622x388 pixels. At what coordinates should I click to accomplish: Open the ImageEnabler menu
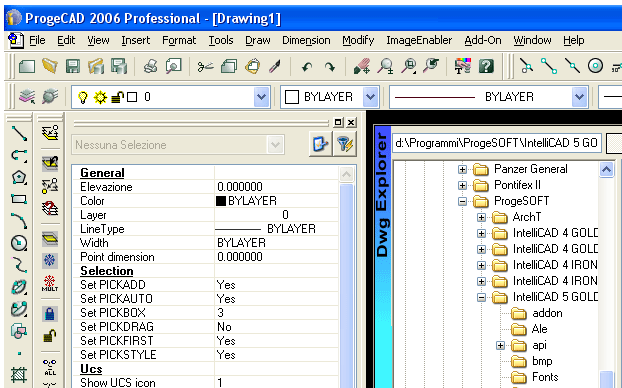click(419, 40)
